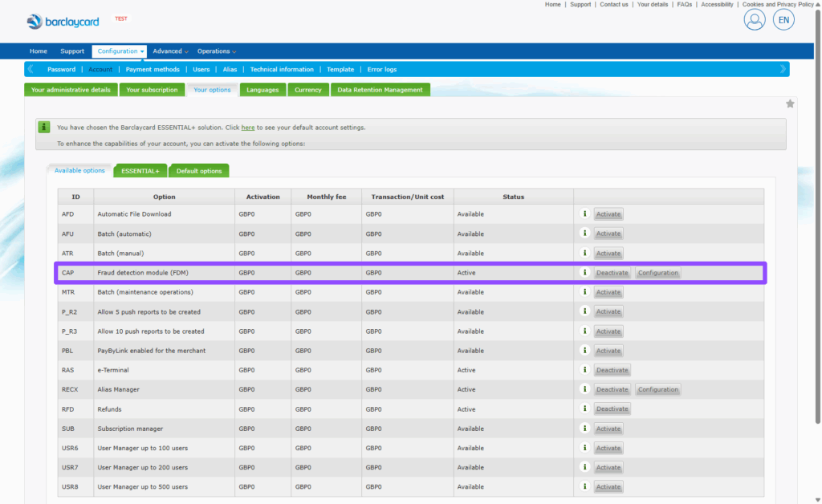Open the Configuration dropdown menu
822x504 pixels.
click(x=120, y=51)
